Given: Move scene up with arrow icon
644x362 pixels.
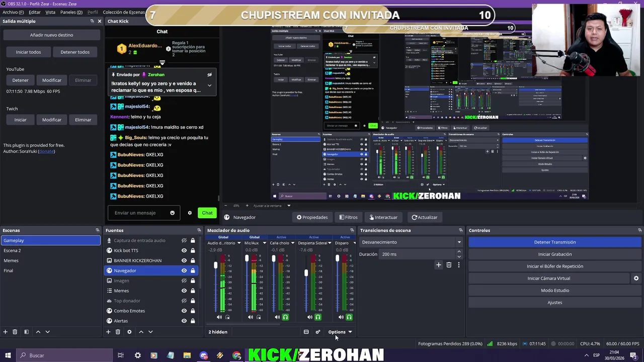Looking at the screenshot, I should pos(38,332).
